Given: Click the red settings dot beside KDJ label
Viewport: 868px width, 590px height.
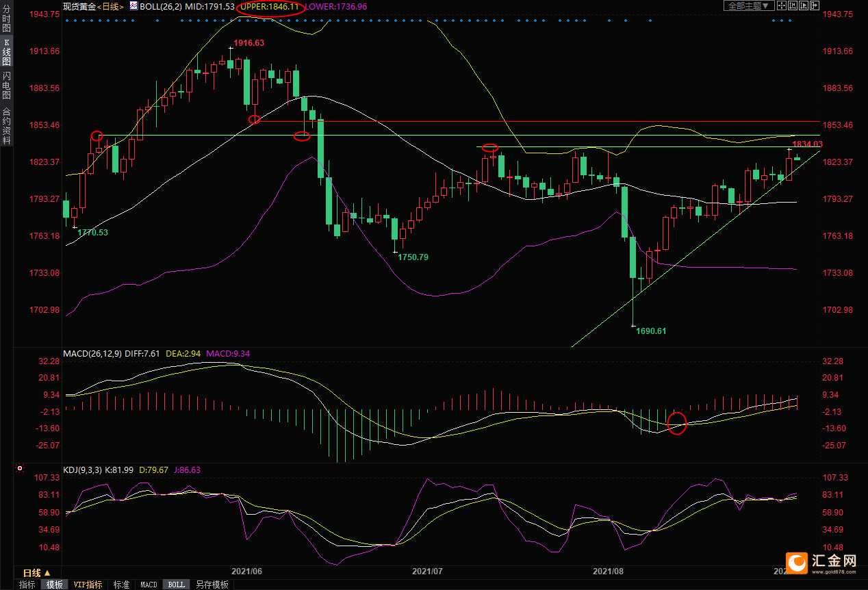Looking at the screenshot, I should pos(19,469).
